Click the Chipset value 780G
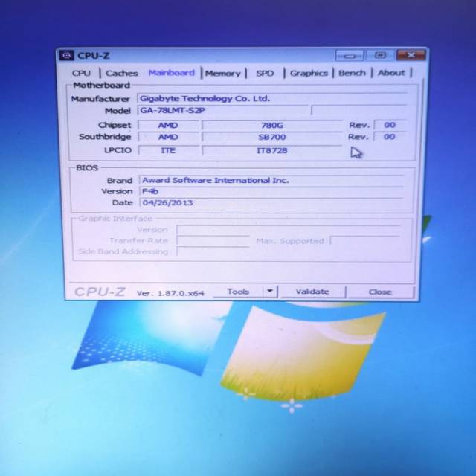This screenshot has height=476, width=476. (271, 125)
